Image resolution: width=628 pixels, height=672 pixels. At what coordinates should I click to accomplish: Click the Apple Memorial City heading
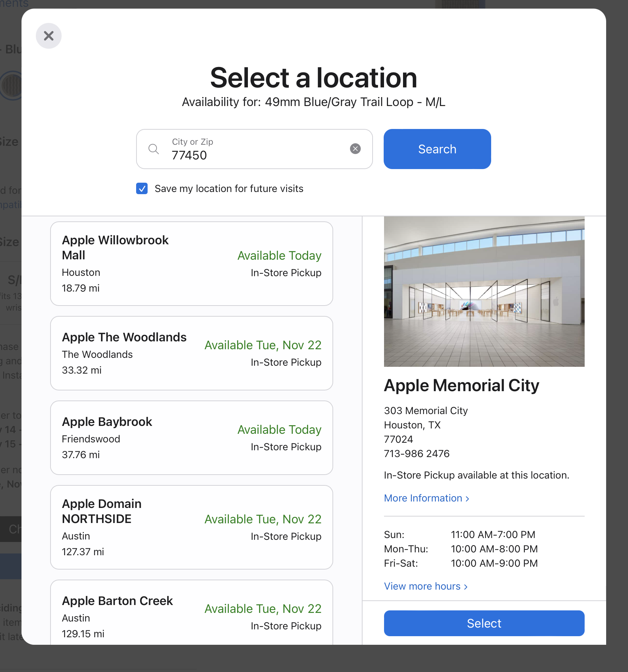point(461,385)
